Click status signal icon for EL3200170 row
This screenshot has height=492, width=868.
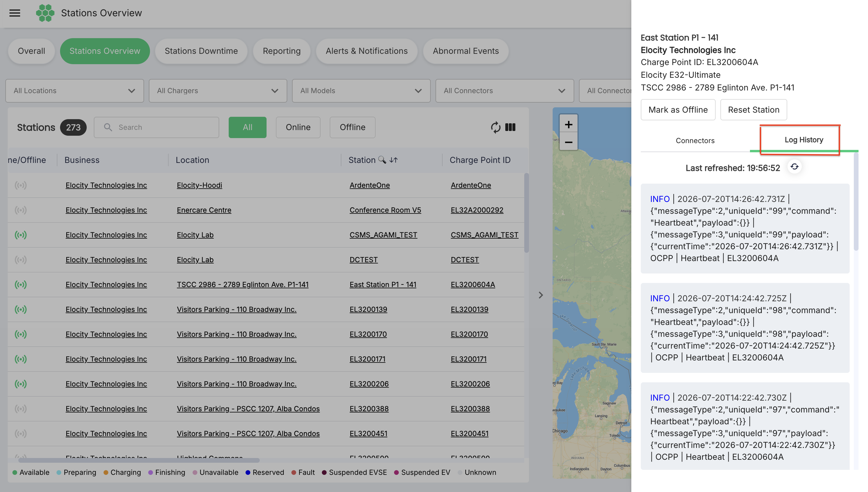click(x=21, y=334)
